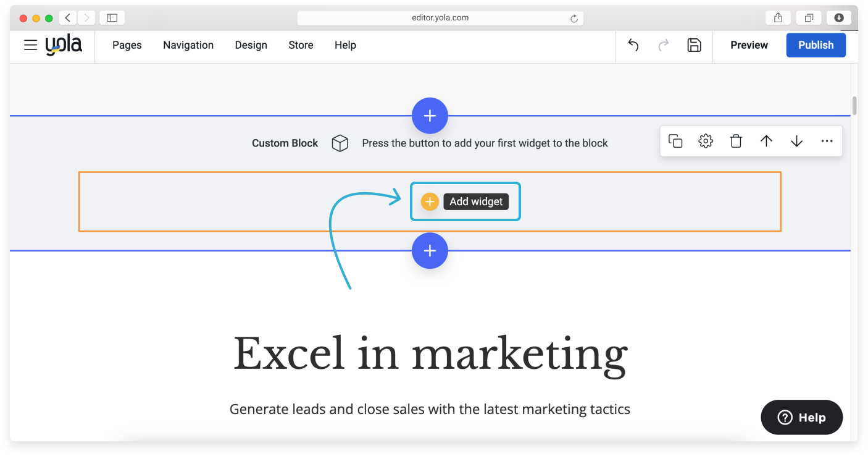868x456 pixels.
Task: Duplicate the block with the copy icon
Action: point(675,141)
